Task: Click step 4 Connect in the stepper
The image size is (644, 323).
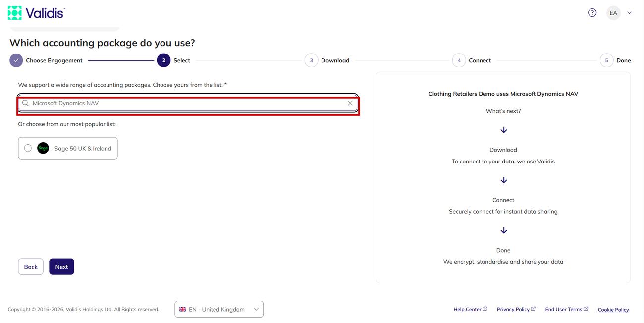Action: coord(472,60)
